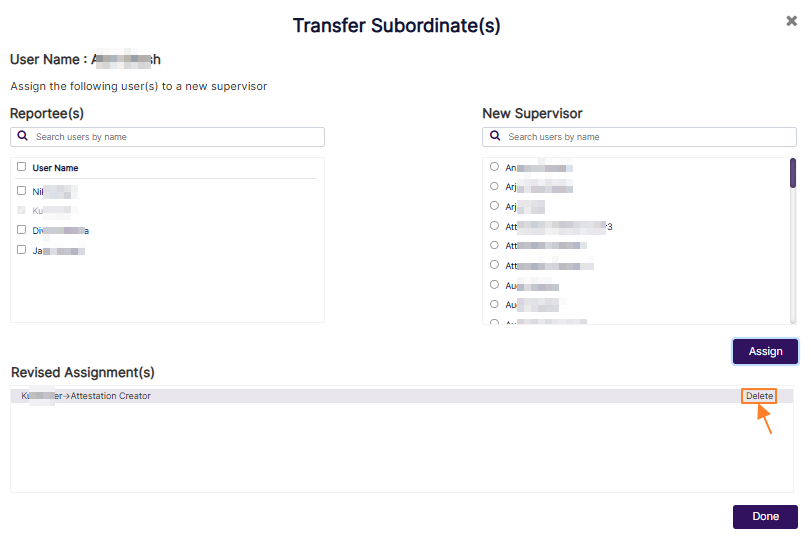Image resolution: width=811 pixels, height=539 pixels.
Task: Tick the User Name select-all checkbox
Action: coord(22,167)
